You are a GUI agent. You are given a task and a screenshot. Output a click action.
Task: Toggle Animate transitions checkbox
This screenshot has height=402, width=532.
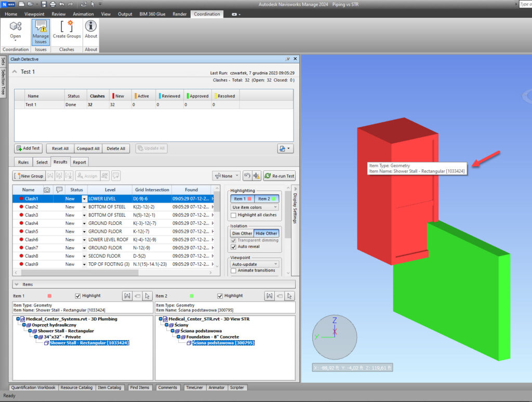(234, 270)
